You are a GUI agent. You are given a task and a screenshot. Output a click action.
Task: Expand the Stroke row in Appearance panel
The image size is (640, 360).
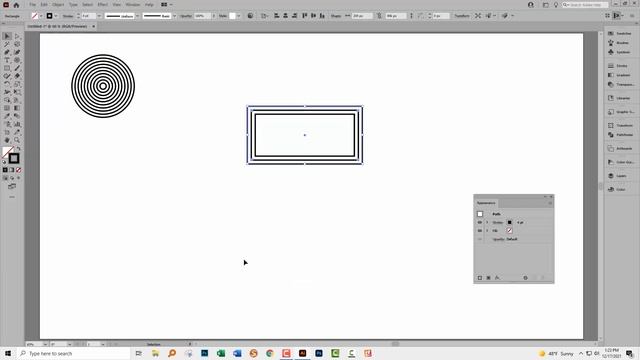(487, 222)
